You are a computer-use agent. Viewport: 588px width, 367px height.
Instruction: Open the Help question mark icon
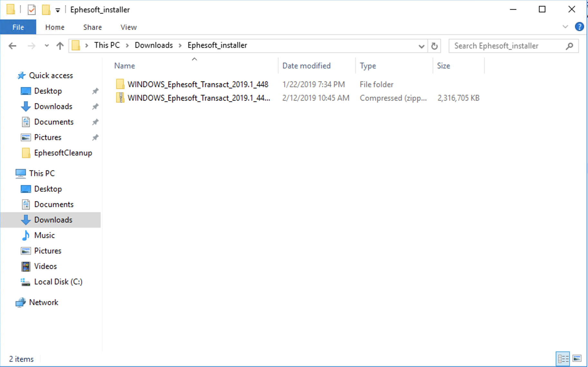pyautogui.click(x=579, y=26)
